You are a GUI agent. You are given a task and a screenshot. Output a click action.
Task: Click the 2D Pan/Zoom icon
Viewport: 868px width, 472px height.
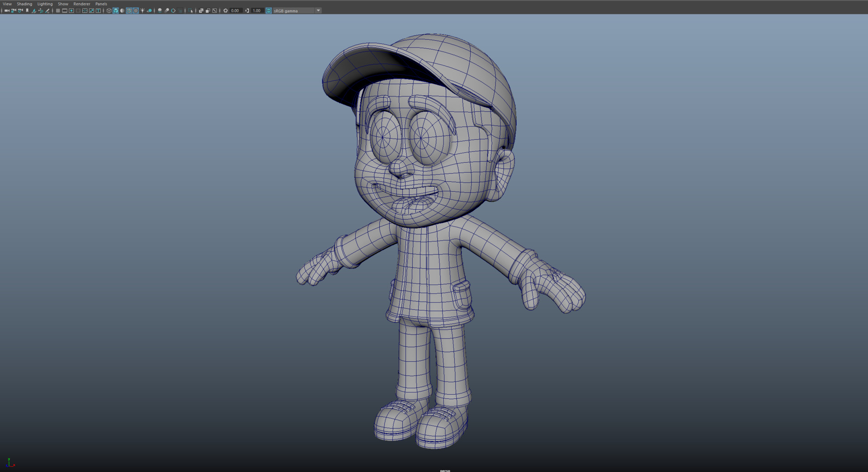(41, 10)
